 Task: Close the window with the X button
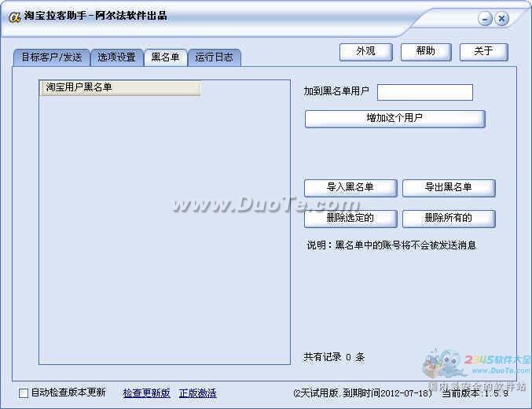501,19
